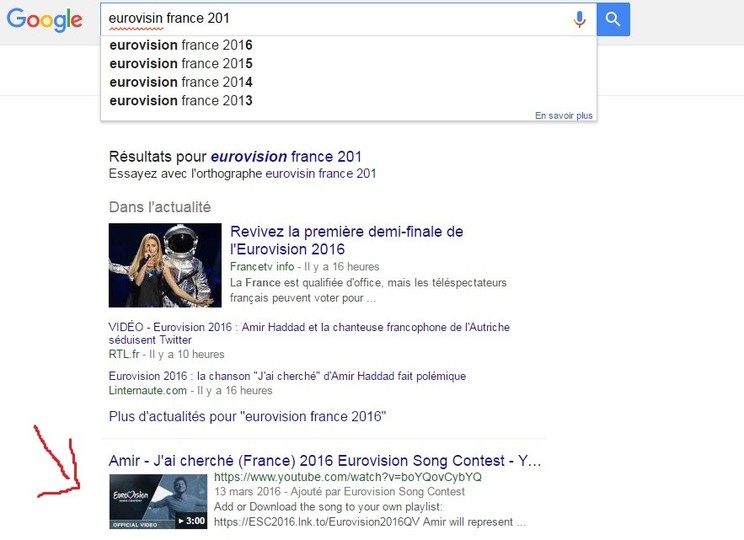Open the singer and astronaut news image
This screenshot has width=744, height=540.
(165, 265)
